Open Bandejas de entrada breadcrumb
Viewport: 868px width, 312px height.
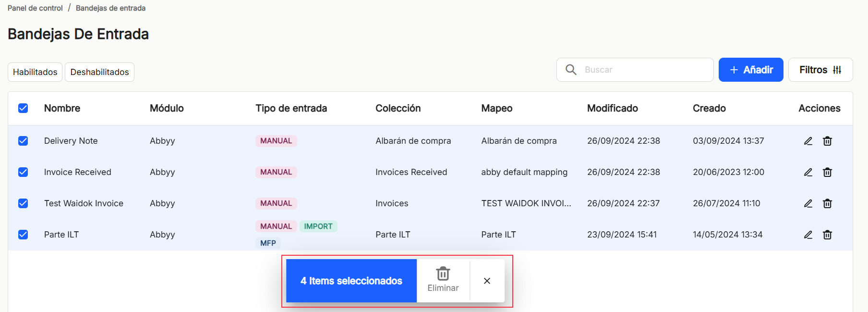click(x=110, y=8)
